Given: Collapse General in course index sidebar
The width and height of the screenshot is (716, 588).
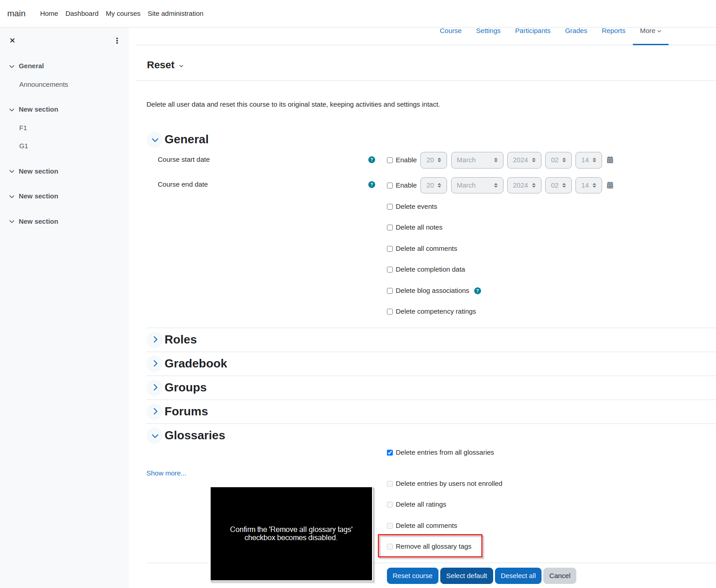Looking at the screenshot, I should pyautogui.click(x=12, y=66).
